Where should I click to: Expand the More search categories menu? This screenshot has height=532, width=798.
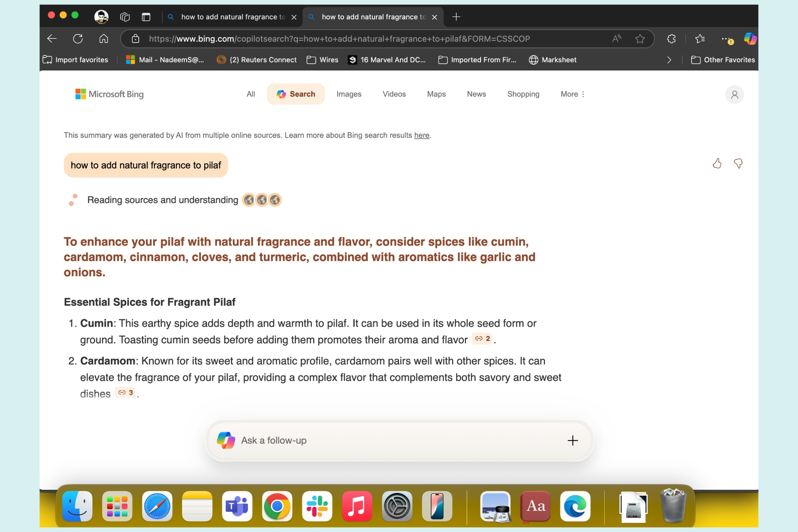tap(572, 94)
